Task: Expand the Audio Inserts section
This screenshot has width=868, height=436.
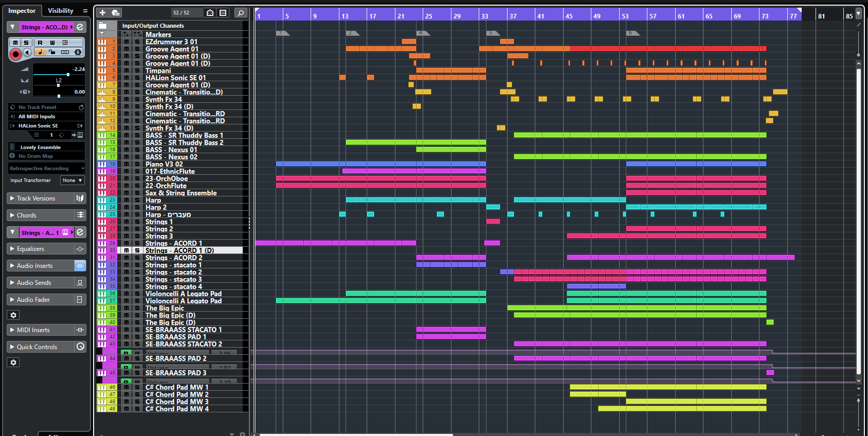Action: 12,265
